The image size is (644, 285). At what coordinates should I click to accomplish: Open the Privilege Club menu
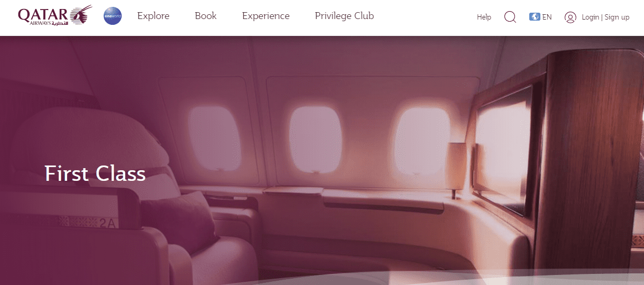point(344,16)
